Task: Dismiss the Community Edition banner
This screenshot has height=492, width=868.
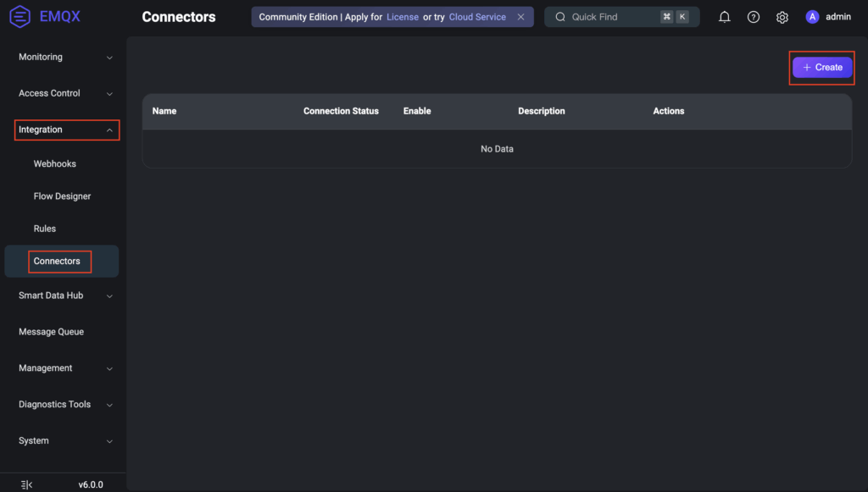Action: (x=520, y=17)
